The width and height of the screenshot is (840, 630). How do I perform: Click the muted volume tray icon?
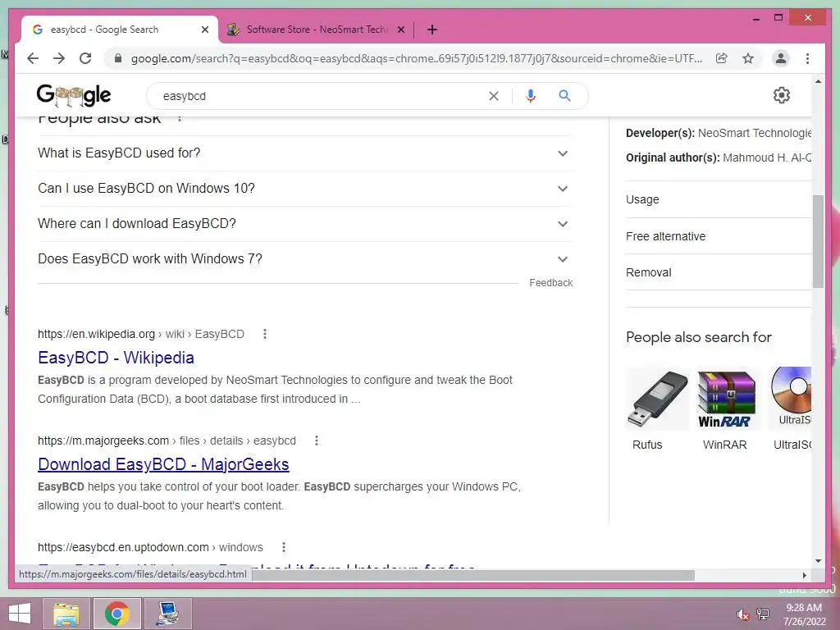[742, 614]
